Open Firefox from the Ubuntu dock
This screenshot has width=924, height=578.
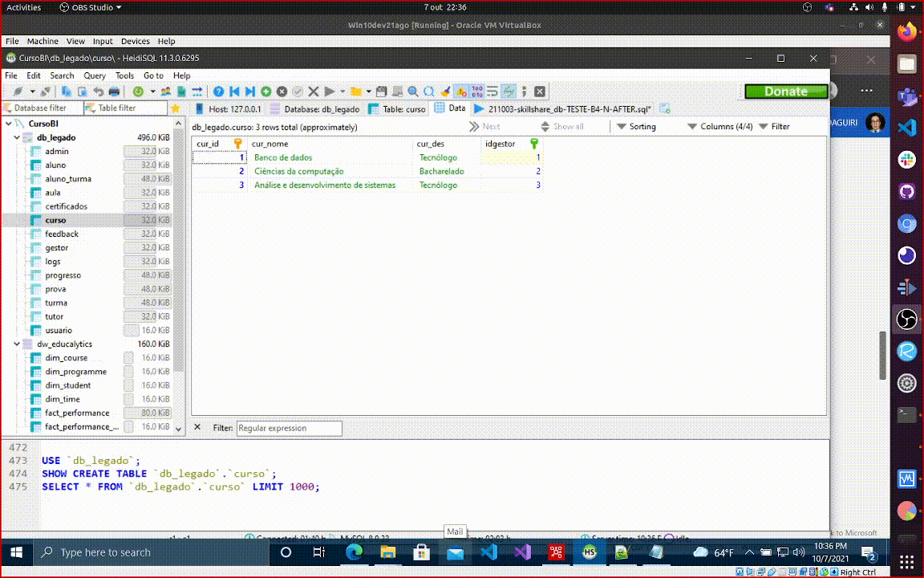pyautogui.click(x=907, y=31)
